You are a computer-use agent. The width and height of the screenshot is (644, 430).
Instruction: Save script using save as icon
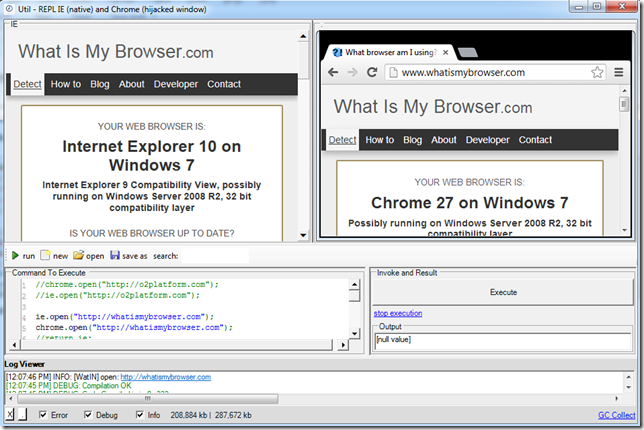115,255
